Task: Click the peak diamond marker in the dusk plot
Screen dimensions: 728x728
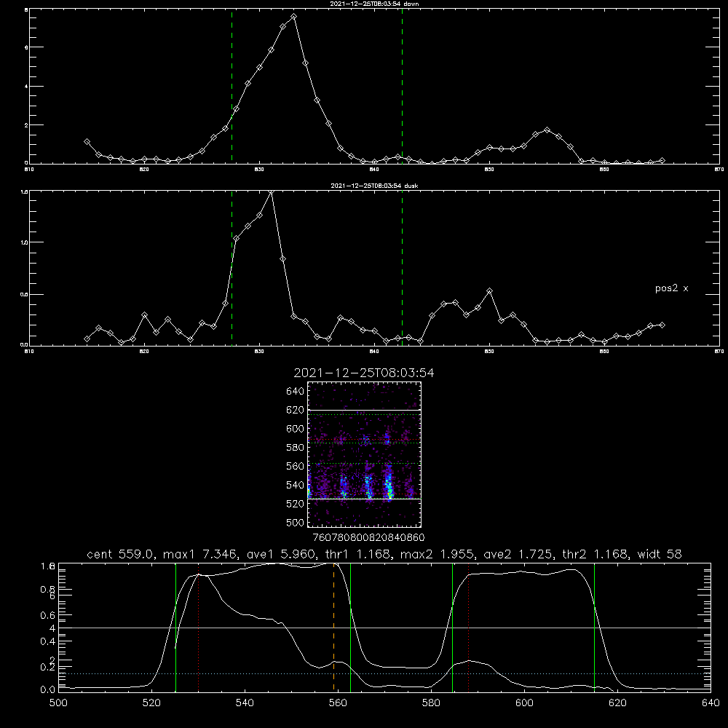Action: [x=271, y=191]
